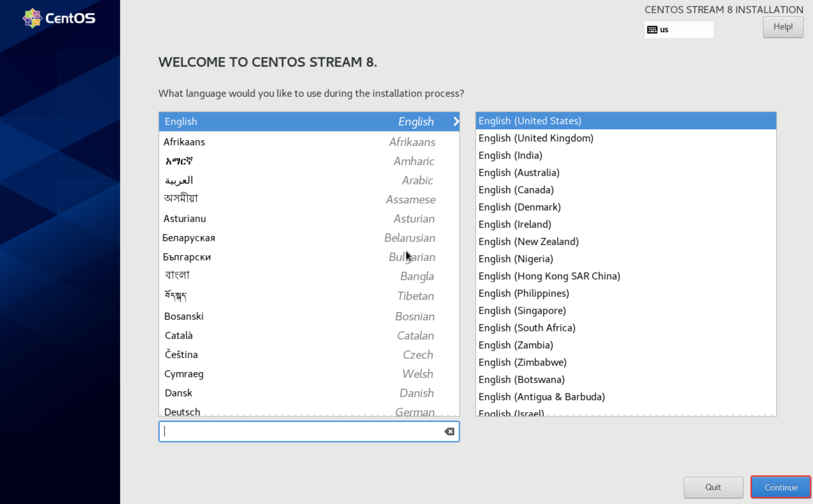The image size is (813, 504).
Task: Select English (Philippines) locale
Action: [x=626, y=293]
